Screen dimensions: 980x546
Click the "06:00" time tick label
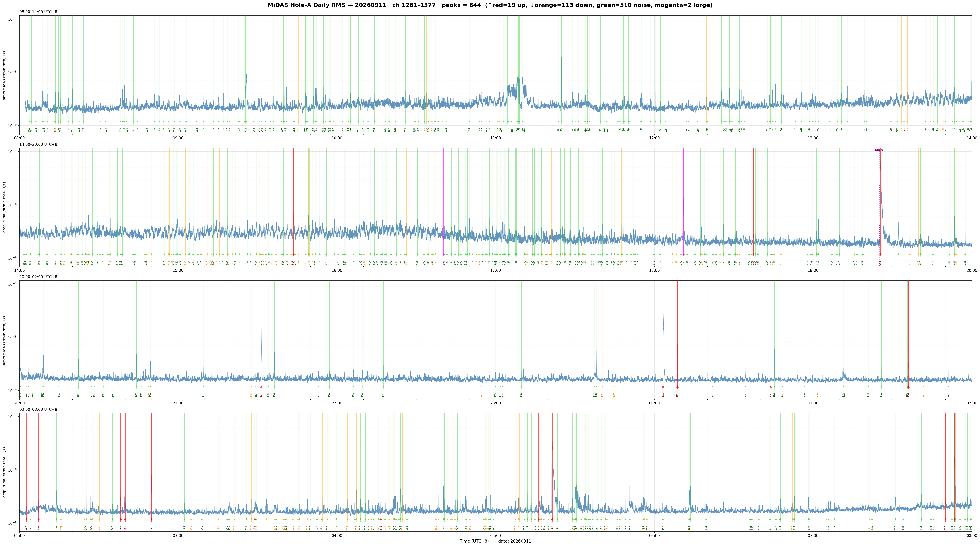[654, 536]
